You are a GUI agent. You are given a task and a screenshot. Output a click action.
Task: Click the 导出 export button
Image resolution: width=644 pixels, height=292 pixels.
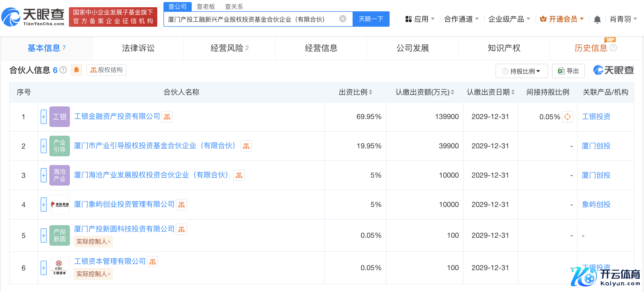568,71
